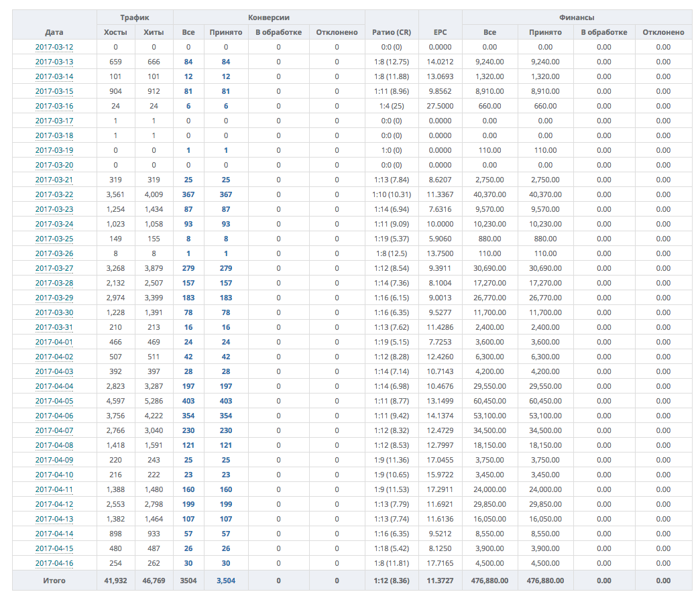Select ratio cell 1:19 (5.37)
Image resolution: width=700 pixels, height=600 pixels.
392,239
